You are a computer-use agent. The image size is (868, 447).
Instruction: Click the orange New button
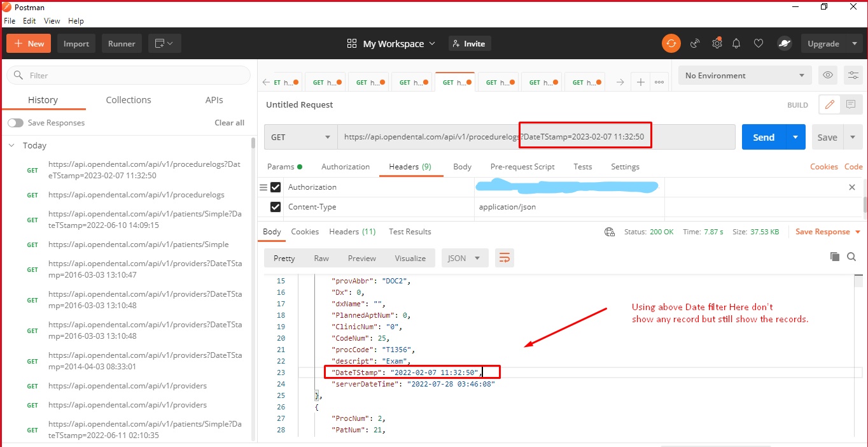point(29,43)
